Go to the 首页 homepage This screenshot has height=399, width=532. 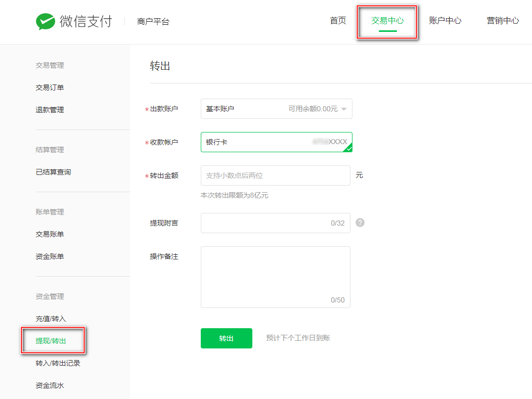[338, 21]
